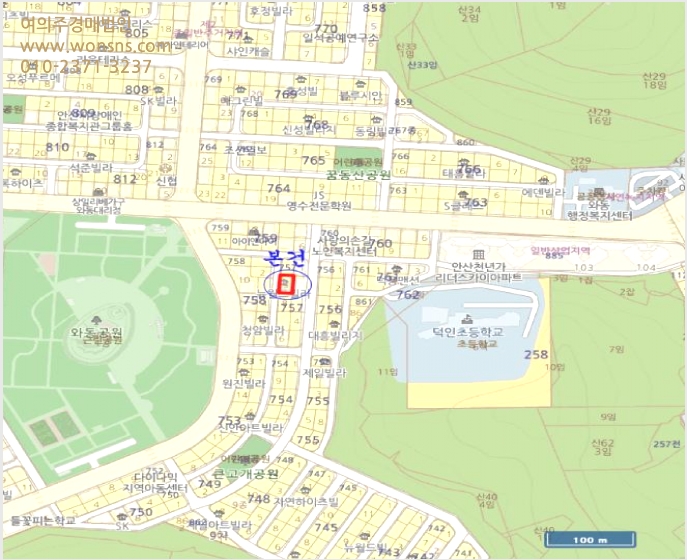
Task: Click the building icon above 동림빌
Action: coord(375,119)
